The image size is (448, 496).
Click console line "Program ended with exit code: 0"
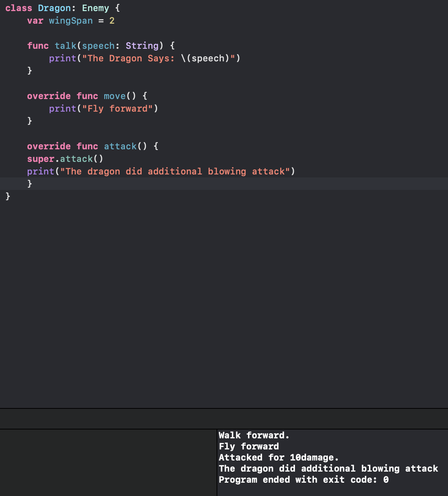303,480
